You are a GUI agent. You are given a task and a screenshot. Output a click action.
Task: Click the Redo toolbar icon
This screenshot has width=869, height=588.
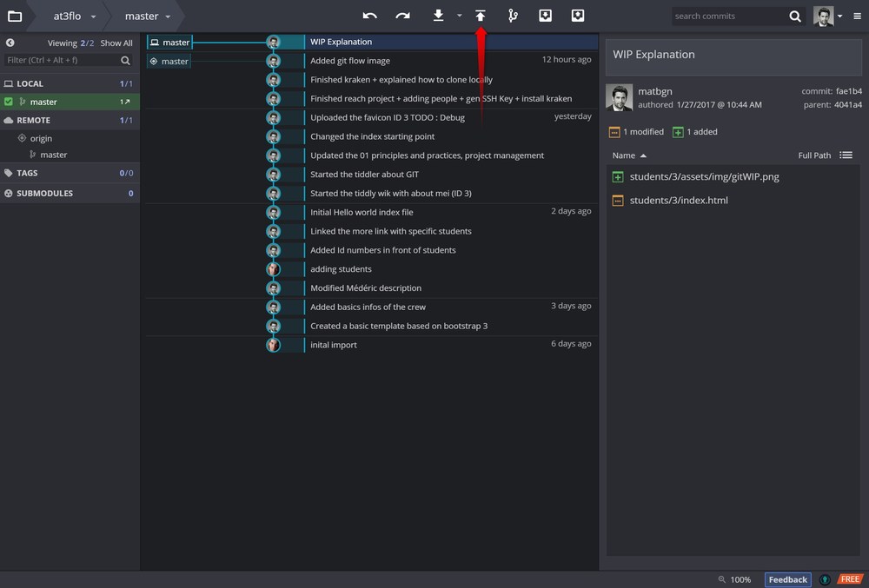403,16
